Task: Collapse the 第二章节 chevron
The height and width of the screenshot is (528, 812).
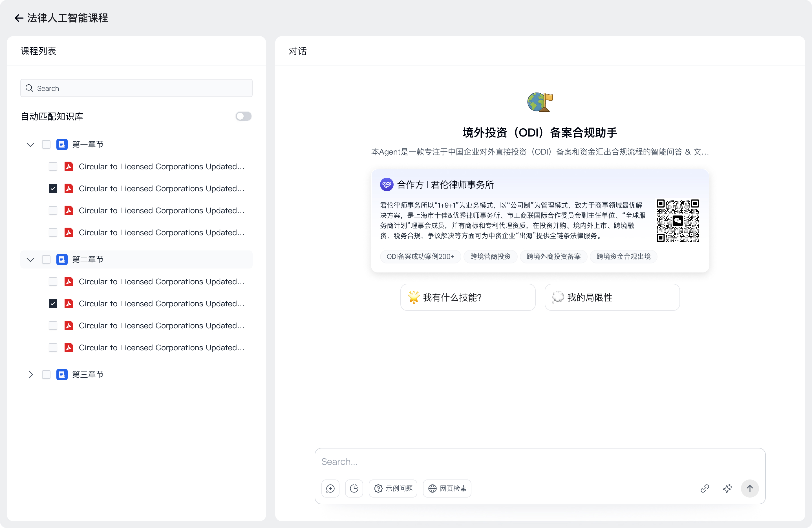Action: (x=30, y=259)
